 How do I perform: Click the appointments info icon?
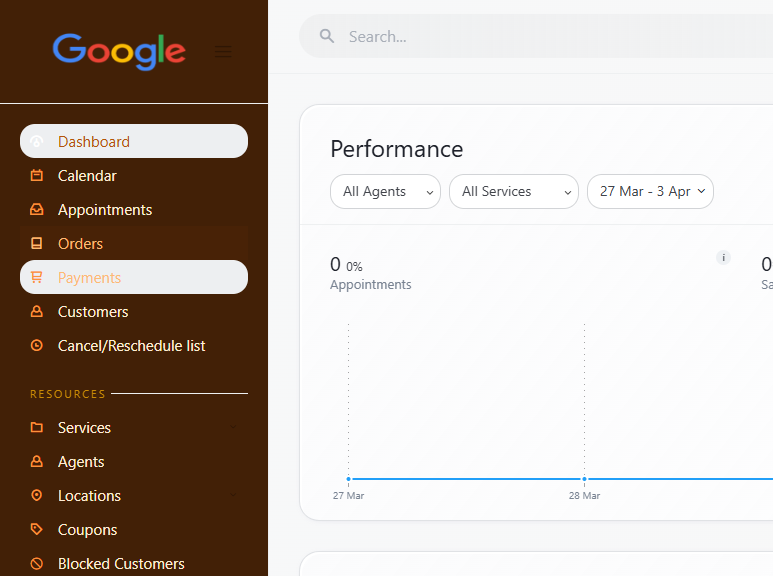[723, 258]
